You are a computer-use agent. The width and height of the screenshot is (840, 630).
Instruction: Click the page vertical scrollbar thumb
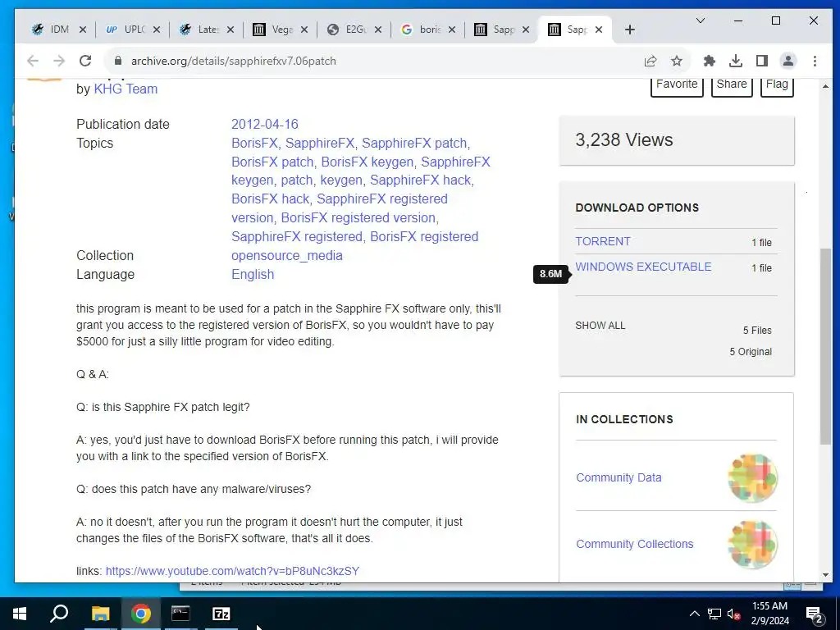click(x=825, y=345)
